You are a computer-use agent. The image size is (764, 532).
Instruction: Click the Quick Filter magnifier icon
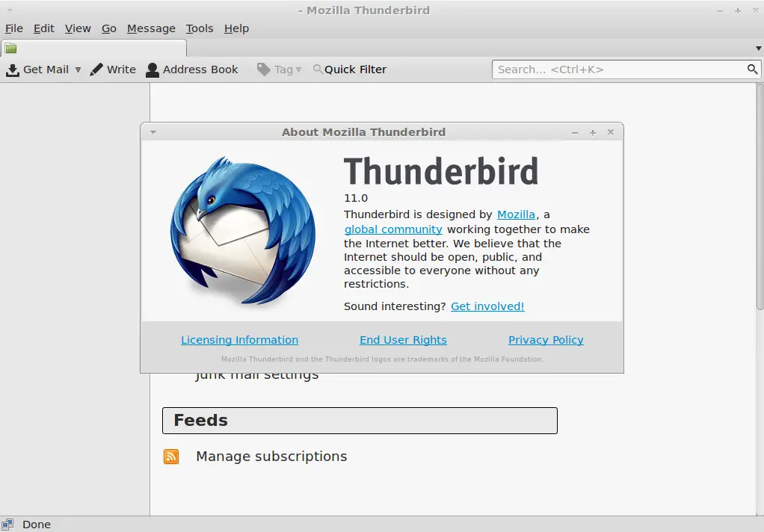318,69
